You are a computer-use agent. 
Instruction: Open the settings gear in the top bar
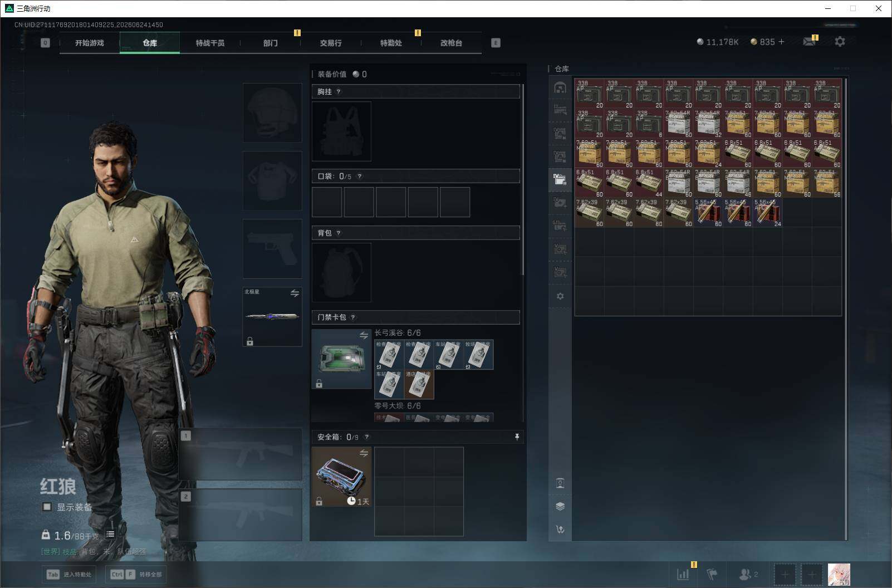click(x=840, y=42)
